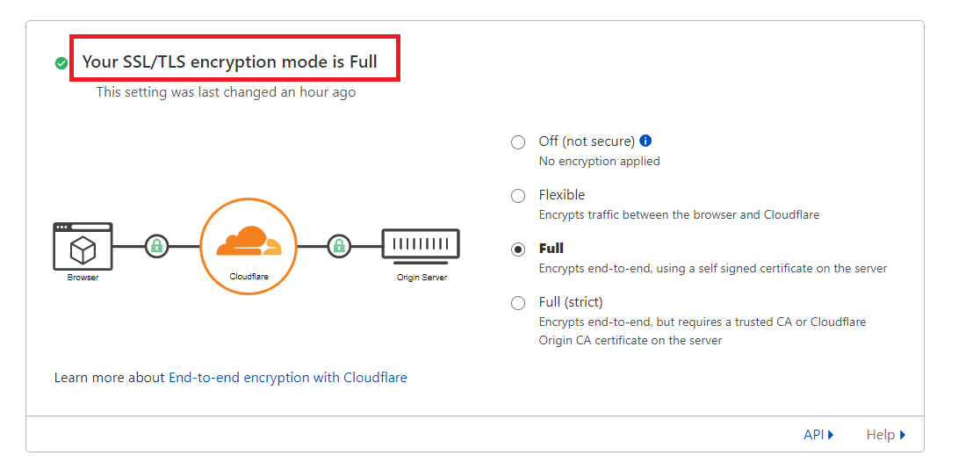The width and height of the screenshot is (980, 463).
Task: Click the Off (not secure) label text
Action: (x=587, y=141)
